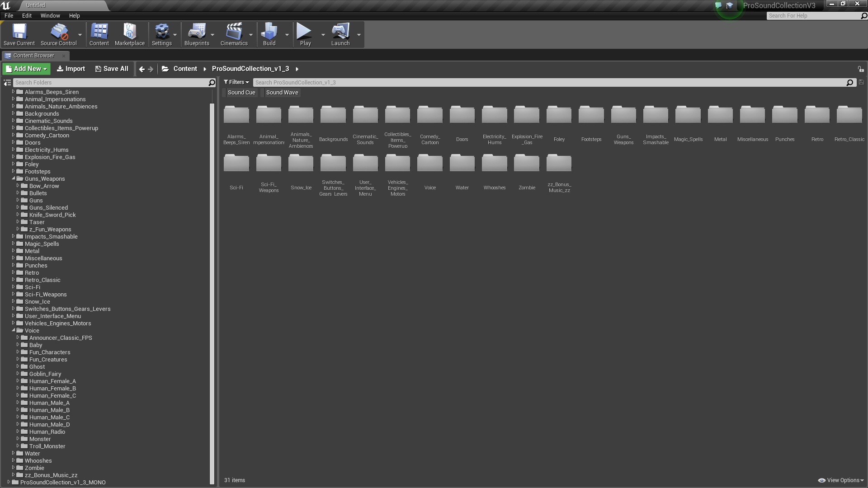Go forward with the history forward arrow
Viewport: 868px width, 488px height.
(x=151, y=69)
